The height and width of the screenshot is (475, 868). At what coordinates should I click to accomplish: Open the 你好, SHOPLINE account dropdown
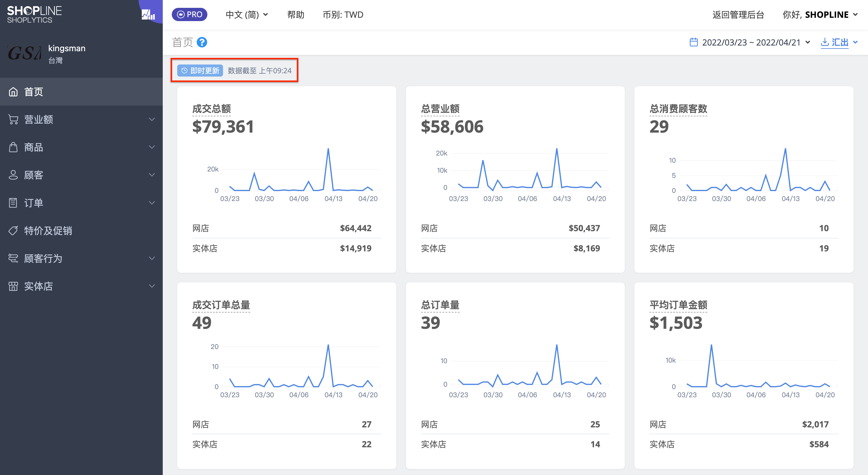[x=820, y=15]
